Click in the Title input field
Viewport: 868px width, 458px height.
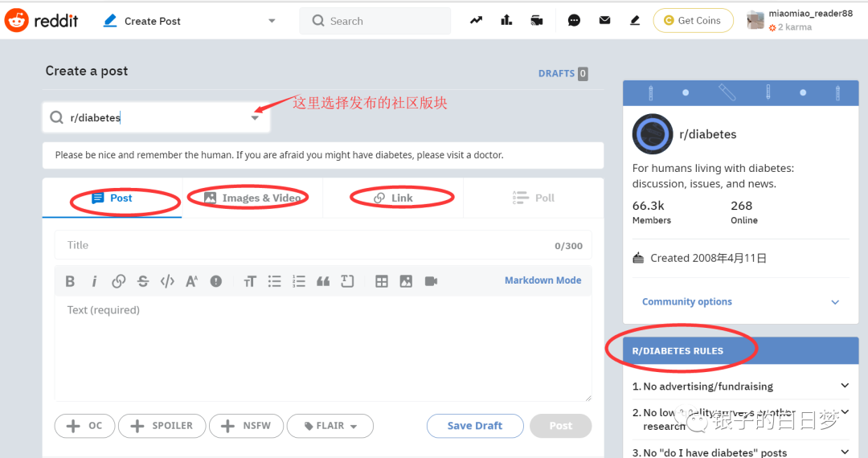(323, 245)
